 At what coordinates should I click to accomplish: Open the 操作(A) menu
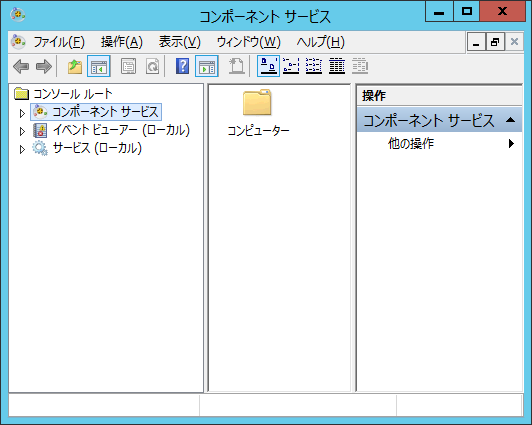(x=122, y=42)
